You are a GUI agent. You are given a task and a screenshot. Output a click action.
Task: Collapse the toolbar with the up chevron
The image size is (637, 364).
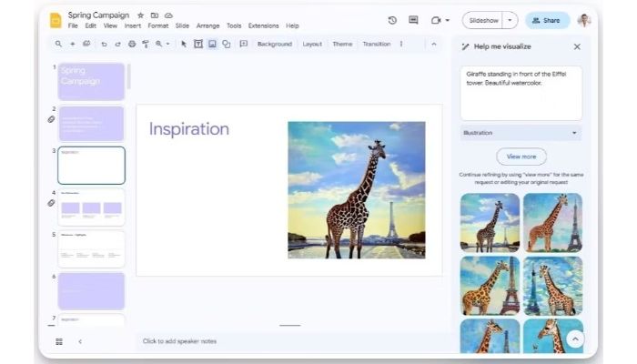coord(434,44)
